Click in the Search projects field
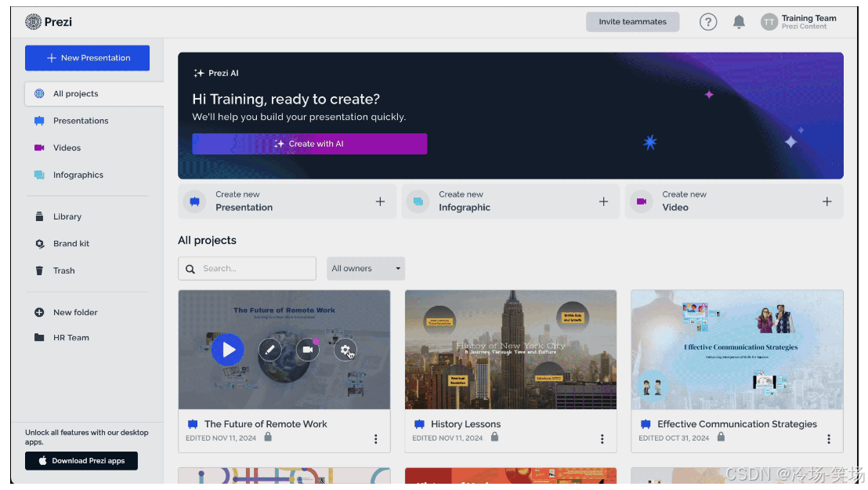This screenshot has width=868, height=490. 247,268
